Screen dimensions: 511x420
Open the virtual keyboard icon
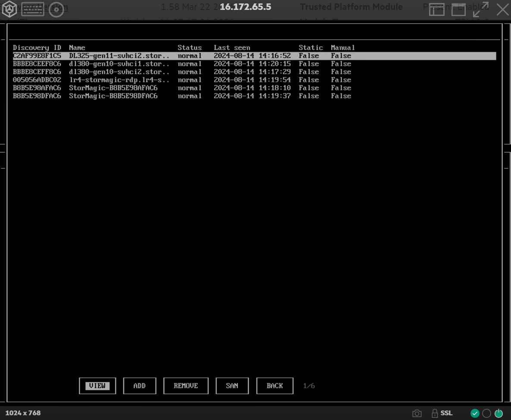[33, 9]
